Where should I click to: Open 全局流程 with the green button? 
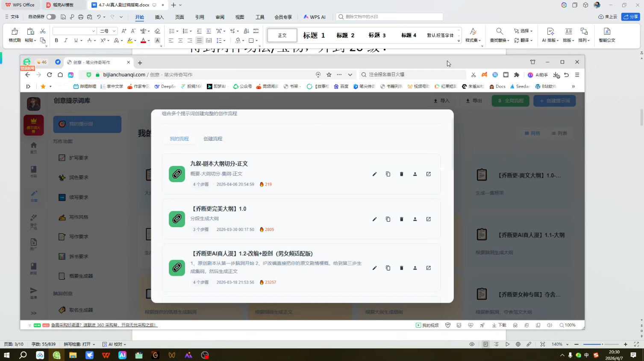(510, 101)
